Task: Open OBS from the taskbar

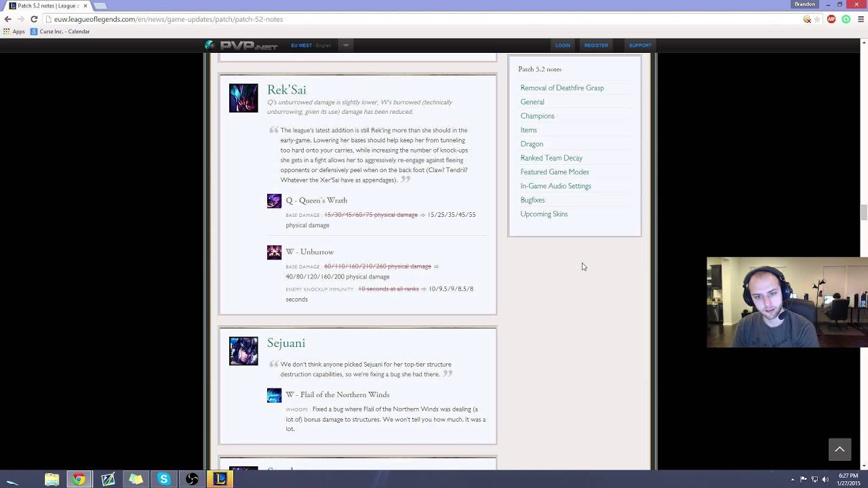Action: [x=192, y=480]
